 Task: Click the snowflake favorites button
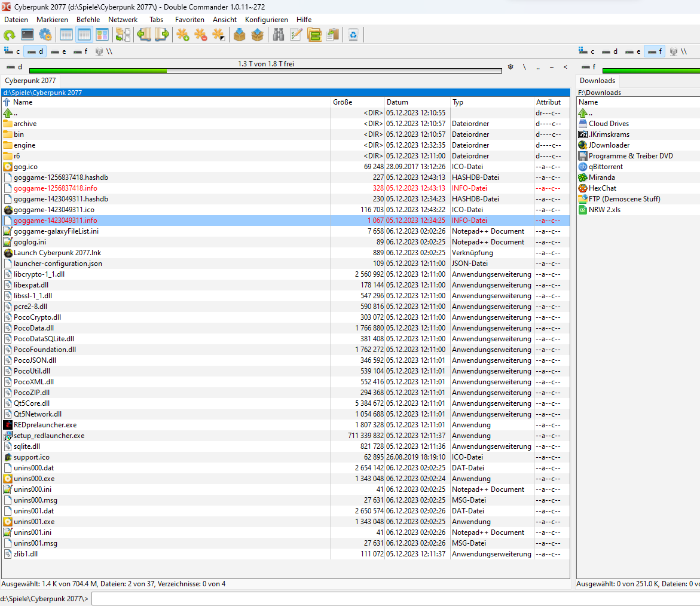(511, 67)
